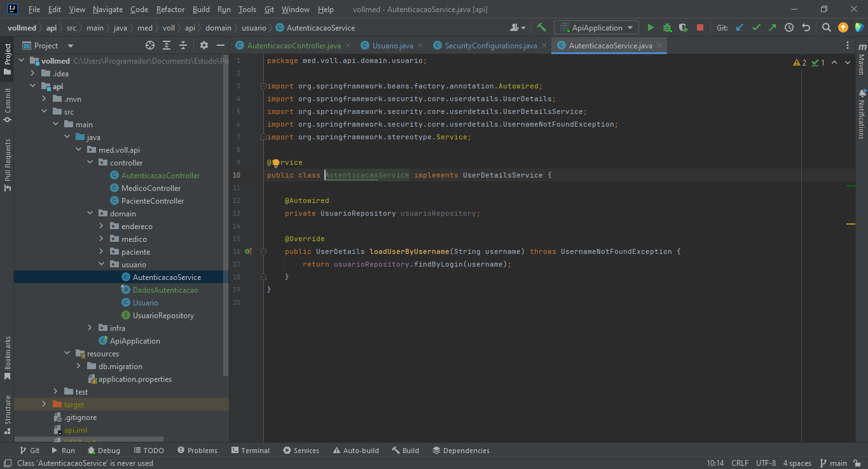Open the Dependencies tool window
The image size is (868, 469).
[x=461, y=451]
